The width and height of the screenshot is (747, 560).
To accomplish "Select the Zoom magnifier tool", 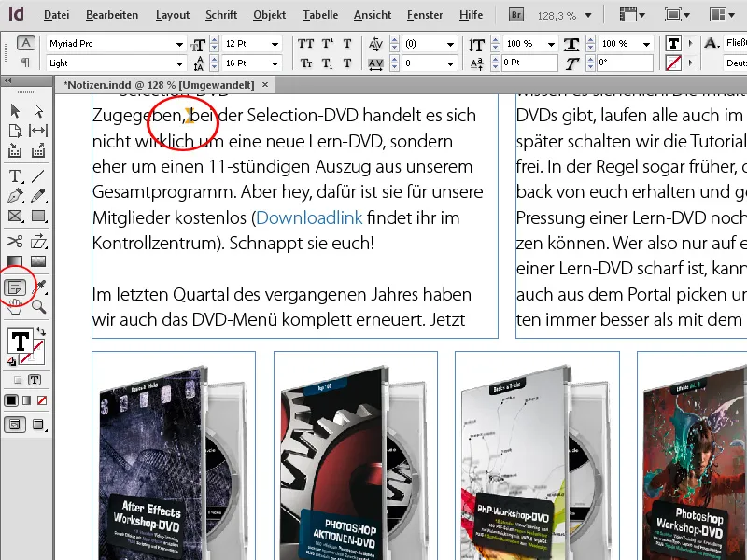I will [x=38, y=307].
